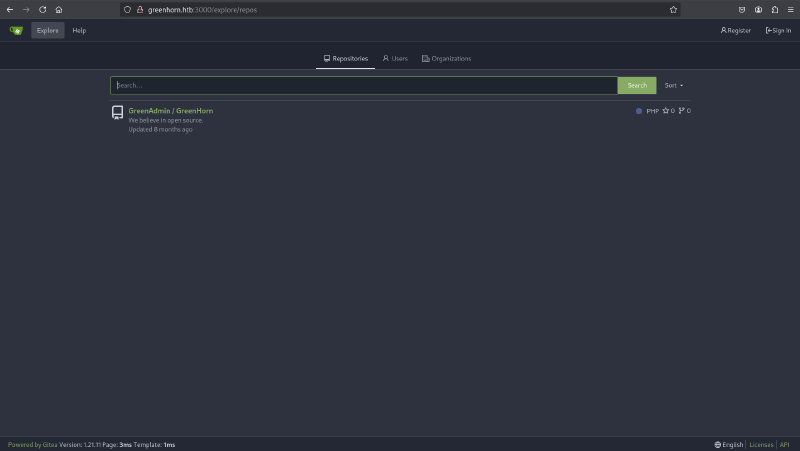Screen dimensions: 800x451
Task: Open Help in the top navigation
Action: (79, 30)
